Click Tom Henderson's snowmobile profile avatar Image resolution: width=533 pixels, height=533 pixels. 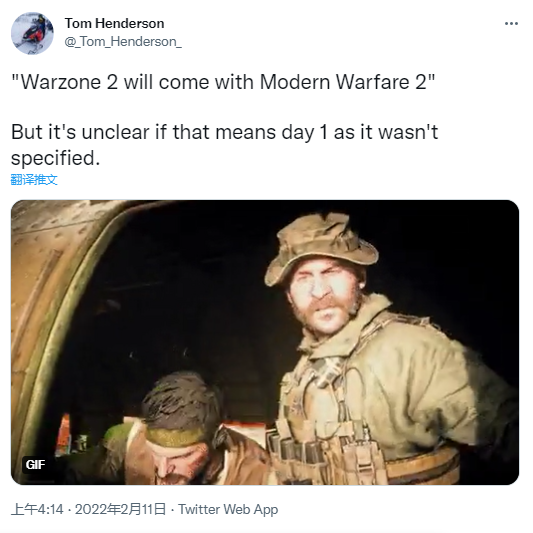pos(32,33)
